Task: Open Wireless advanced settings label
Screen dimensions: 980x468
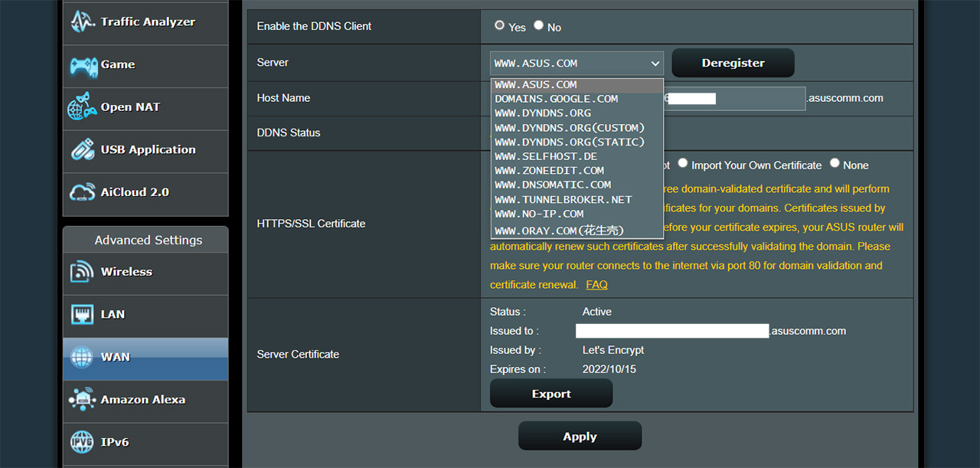Action: (126, 272)
